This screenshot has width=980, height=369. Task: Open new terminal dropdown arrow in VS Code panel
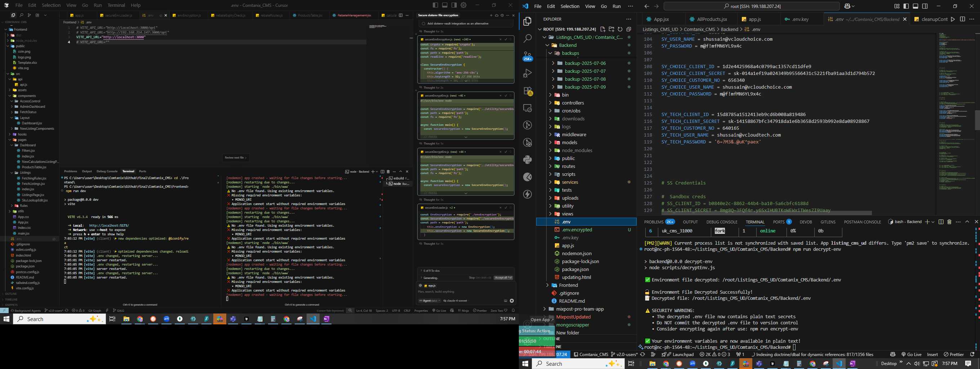pos(933,222)
